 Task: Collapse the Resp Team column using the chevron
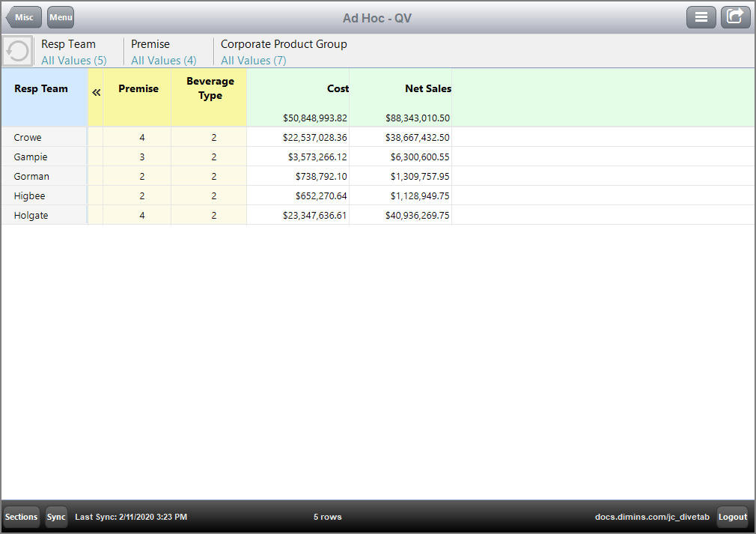tap(96, 91)
